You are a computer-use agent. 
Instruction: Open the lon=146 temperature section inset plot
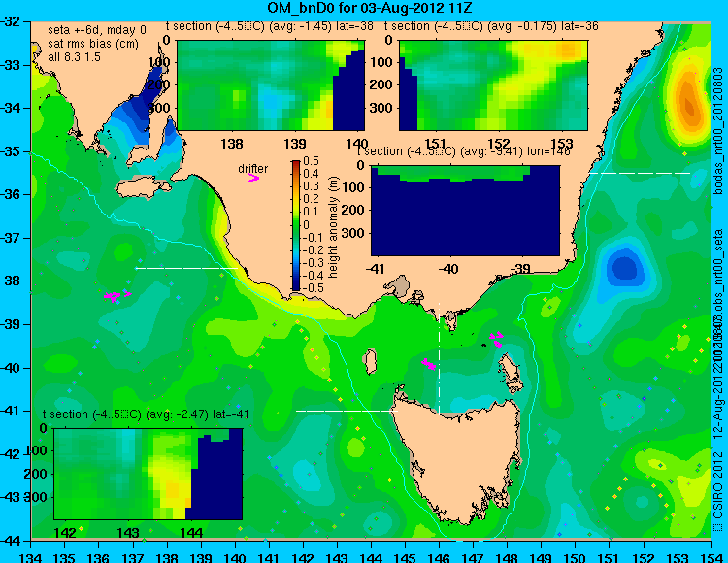pos(465,211)
